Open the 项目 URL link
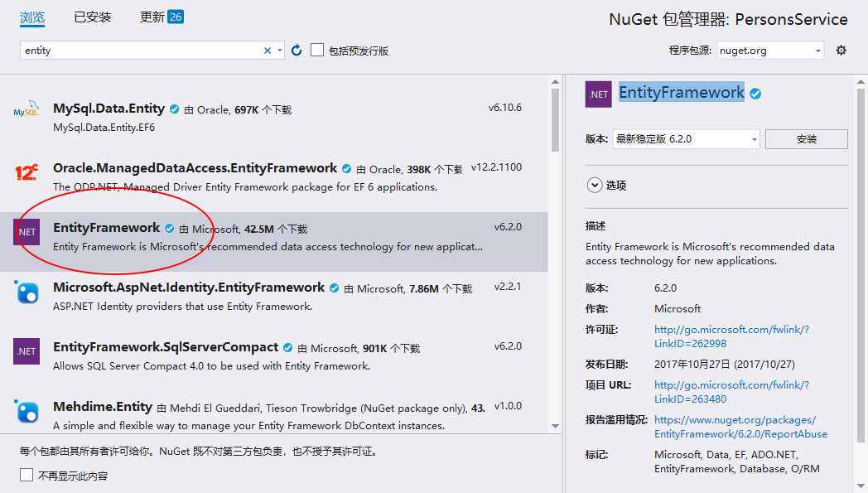 [731, 392]
